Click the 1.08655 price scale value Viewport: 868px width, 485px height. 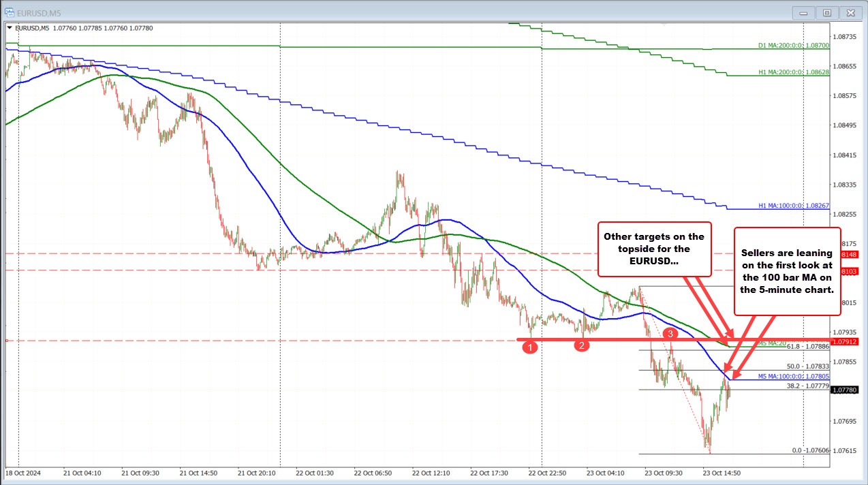tap(846, 66)
